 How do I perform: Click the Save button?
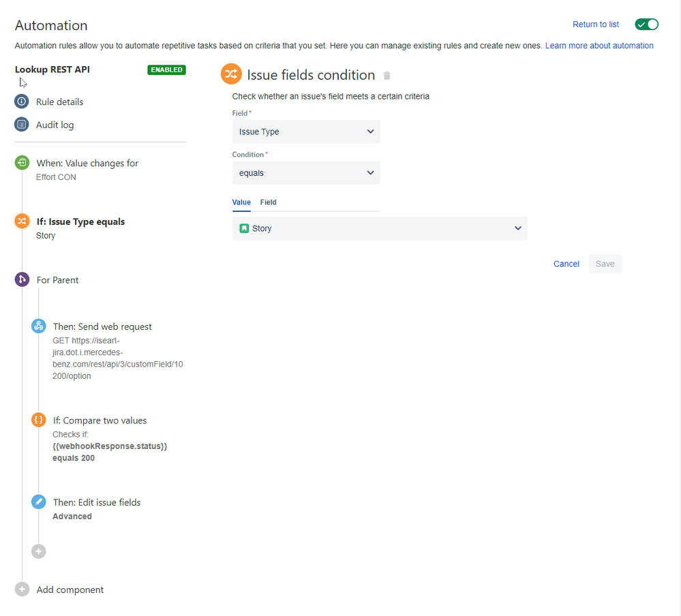tap(605, 264)
